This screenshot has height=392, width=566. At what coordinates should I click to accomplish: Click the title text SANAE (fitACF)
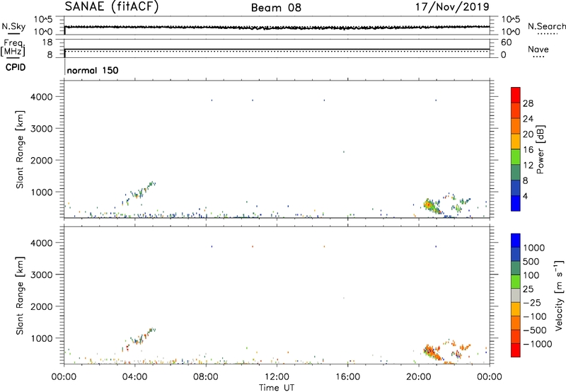112,6
